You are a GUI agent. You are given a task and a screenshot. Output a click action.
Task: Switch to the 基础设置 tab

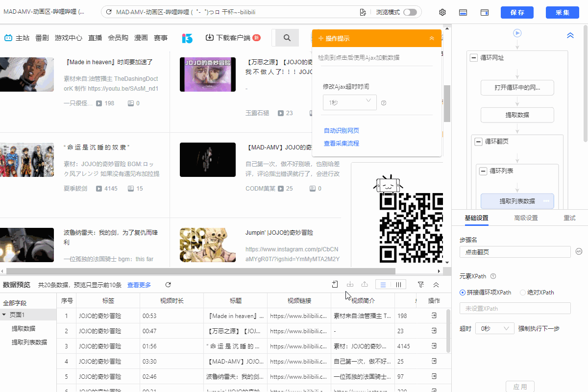tap(476, 218)
